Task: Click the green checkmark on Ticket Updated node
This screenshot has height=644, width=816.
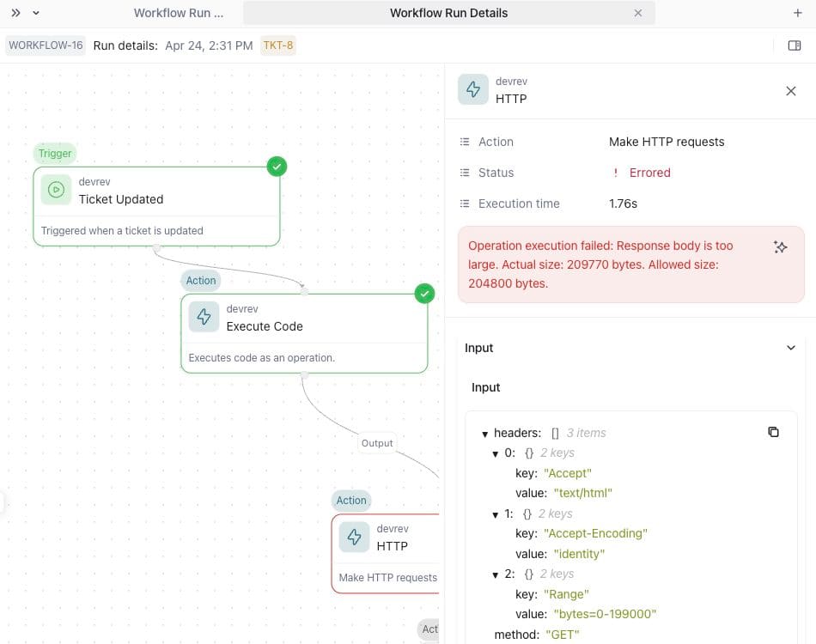Action: click(x=276, y=167)
